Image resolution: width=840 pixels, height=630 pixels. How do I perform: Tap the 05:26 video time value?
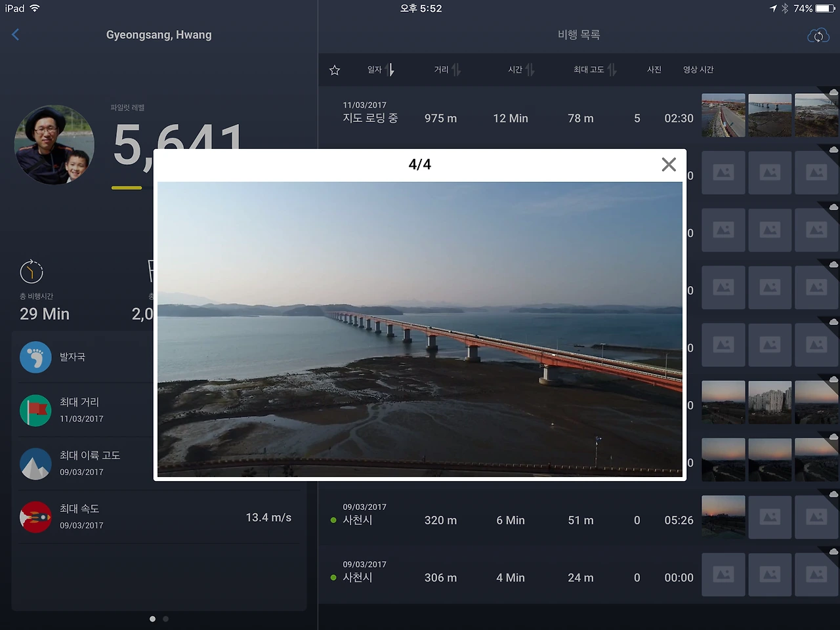[x=679, y=520]
